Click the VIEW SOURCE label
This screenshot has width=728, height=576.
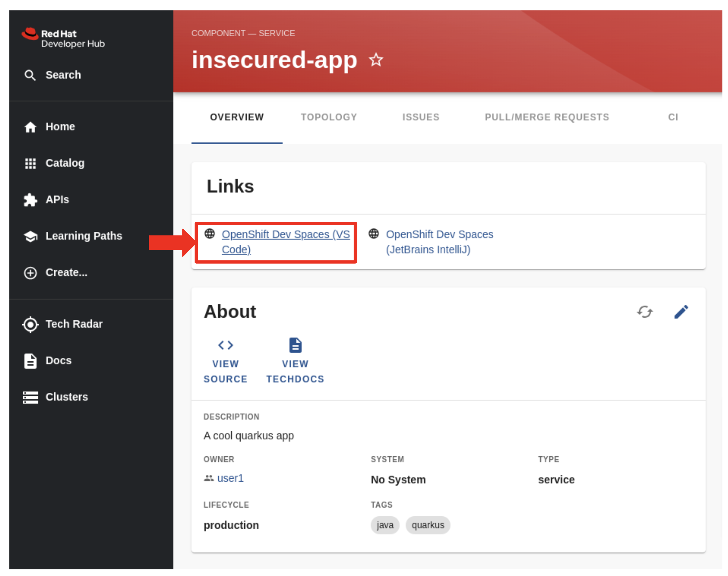[x=226, y=371]
